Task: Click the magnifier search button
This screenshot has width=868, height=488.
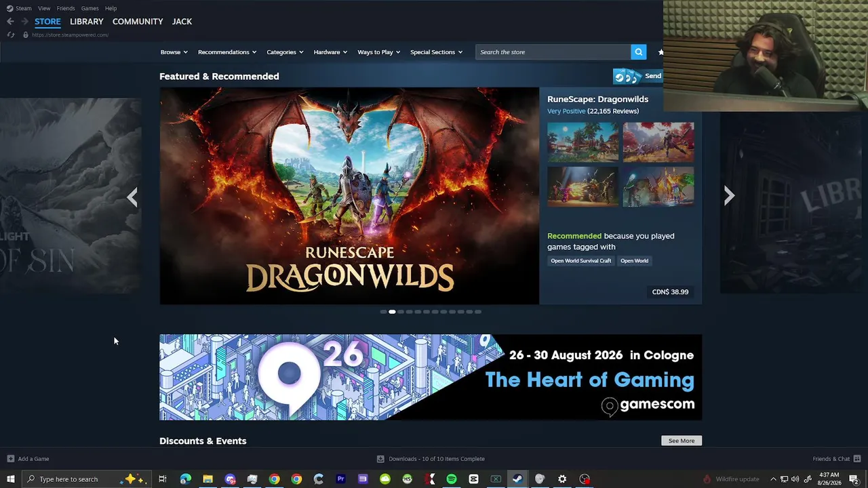Action: click(x=638, y=52)
